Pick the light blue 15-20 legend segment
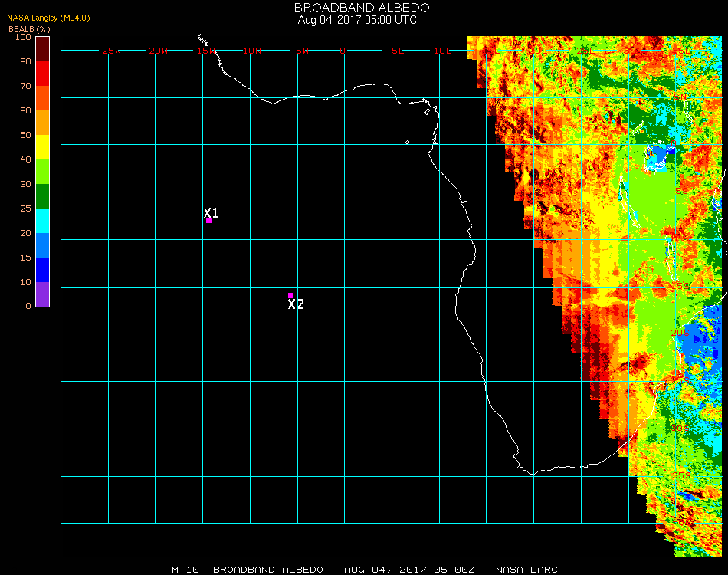Screen dimensions: 728x575 click(42, 245)
